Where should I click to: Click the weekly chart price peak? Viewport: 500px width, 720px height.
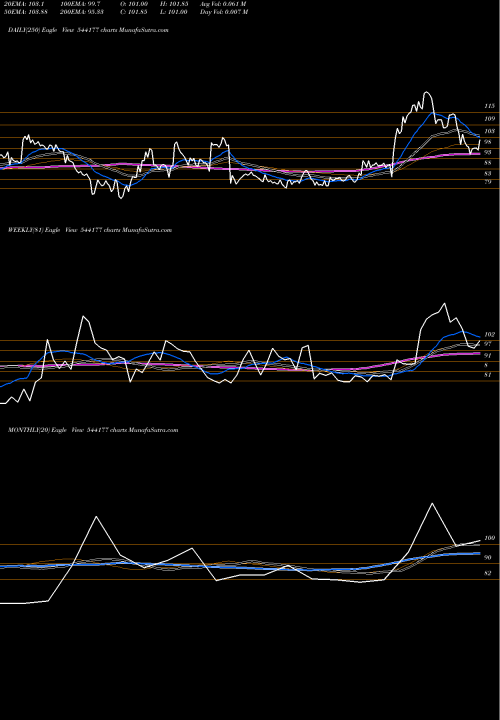tap(444, 304)
